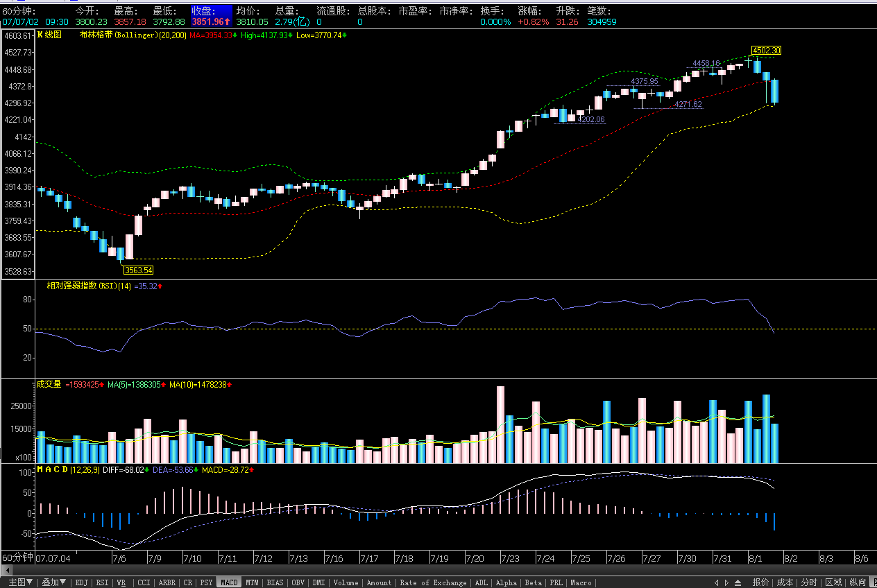The image size is (877, 588).
Task: Click the MA(5)=1386305 volume average label
Action: (x=136, y=383)
